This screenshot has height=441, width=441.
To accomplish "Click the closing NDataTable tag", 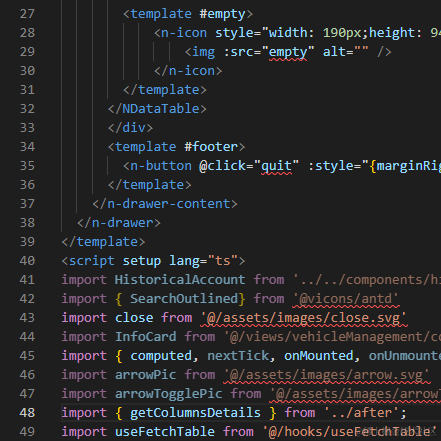I will pyautogui.click(x=157, y=109).
